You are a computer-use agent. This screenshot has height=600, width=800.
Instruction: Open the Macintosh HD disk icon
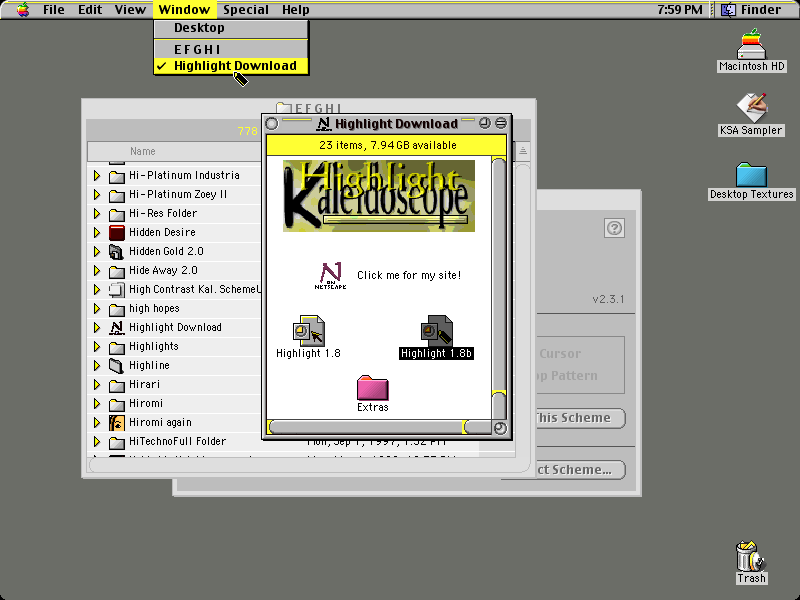(x=751, y=45)
